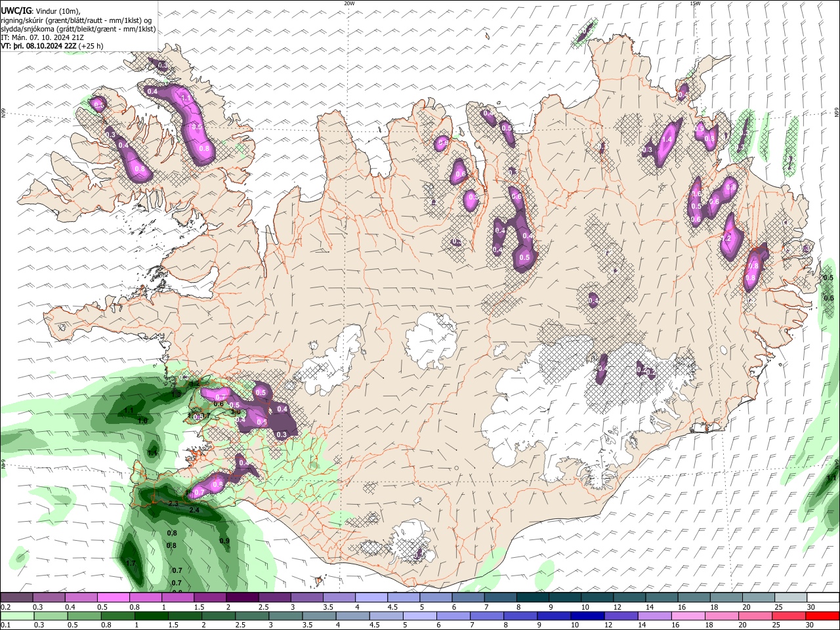840x630 pixels.
Task: Pick the dark teal swatch at 8 on snow scale
Action: pyautogui.click(x=532, y=598)
